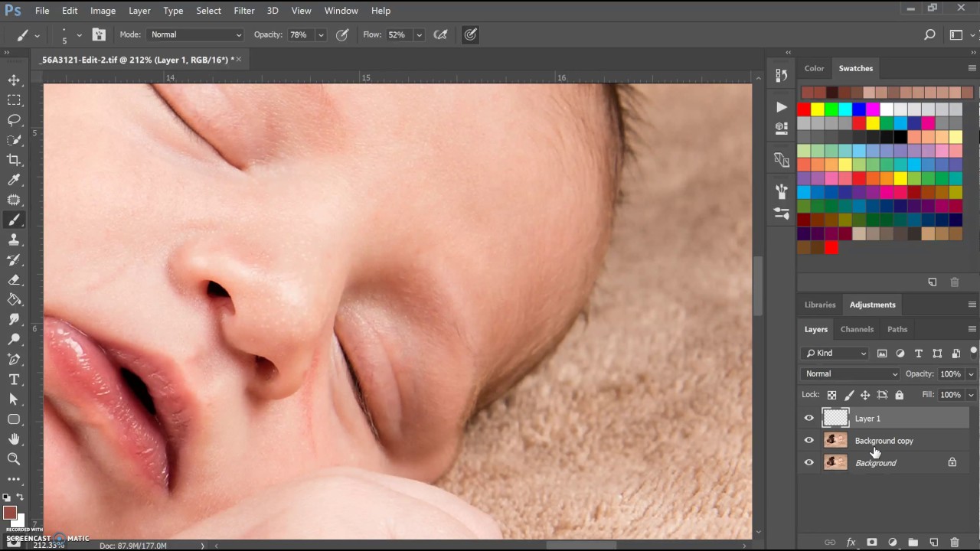Select the History Brush tool
Image resolution: width=980 pixels, height=551 pixels.
14,259
